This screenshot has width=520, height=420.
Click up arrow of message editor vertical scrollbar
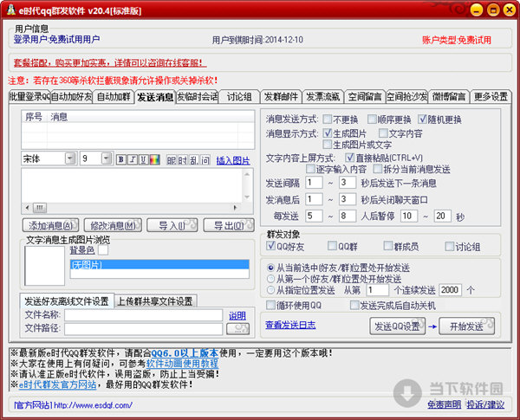(247, 174)
